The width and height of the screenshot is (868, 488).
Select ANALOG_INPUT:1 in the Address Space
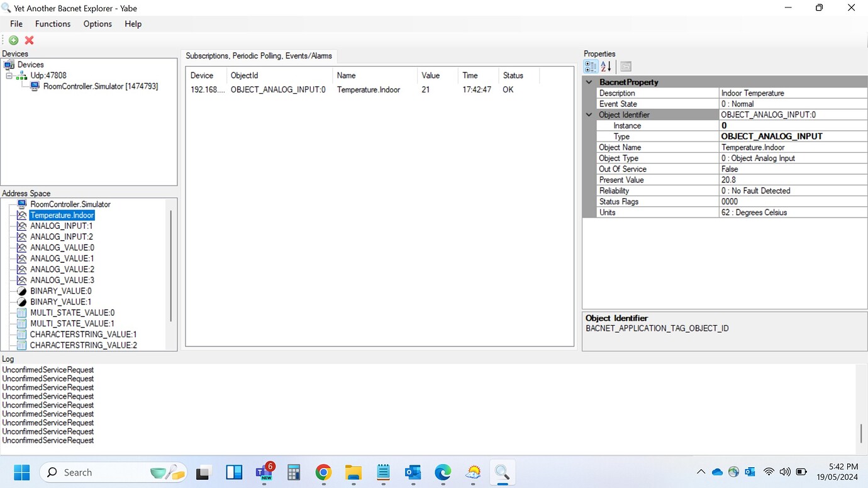(61, 225)
